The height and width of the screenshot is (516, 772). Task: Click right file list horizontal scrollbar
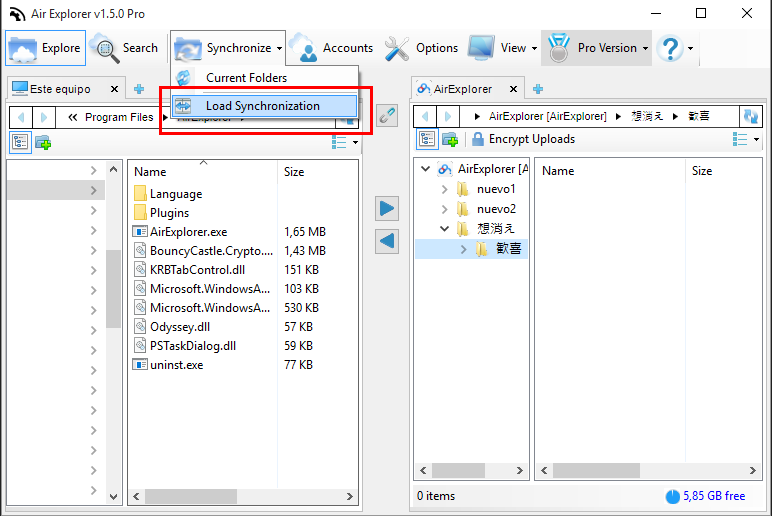coord(596,470)
